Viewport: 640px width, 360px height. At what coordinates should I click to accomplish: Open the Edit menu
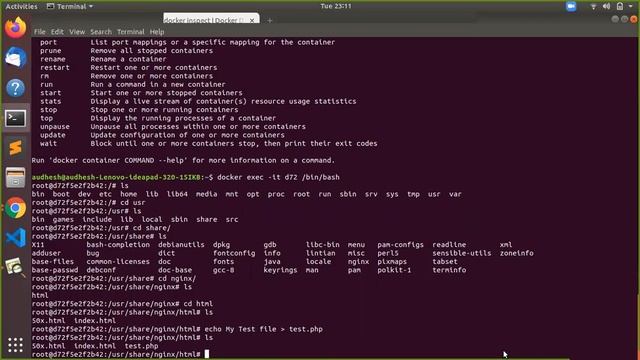tap(57, 31)
